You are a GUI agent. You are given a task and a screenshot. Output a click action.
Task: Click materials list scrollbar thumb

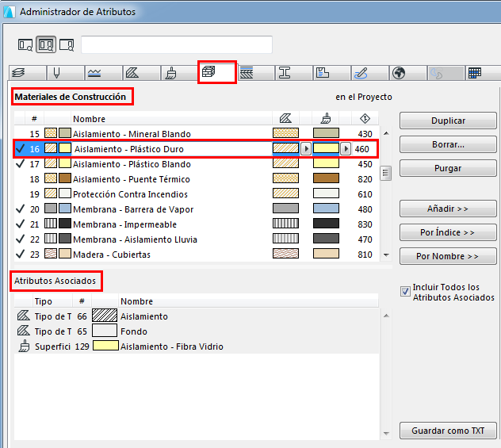click(x=385, y=173)
